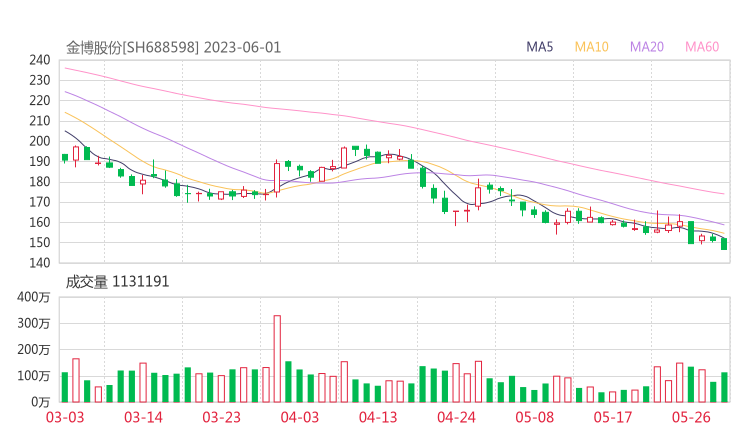Toggle the MA5 legend label

(x=540, y=47)
